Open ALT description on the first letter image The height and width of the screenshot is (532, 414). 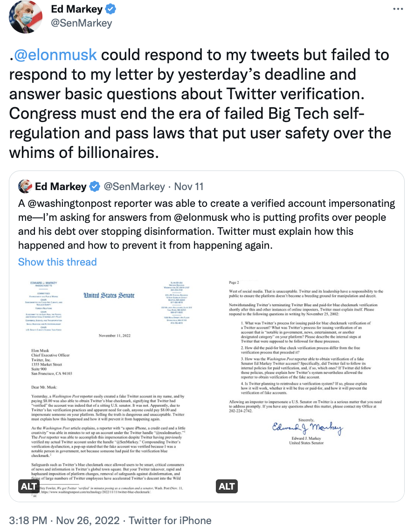point(28,486)
